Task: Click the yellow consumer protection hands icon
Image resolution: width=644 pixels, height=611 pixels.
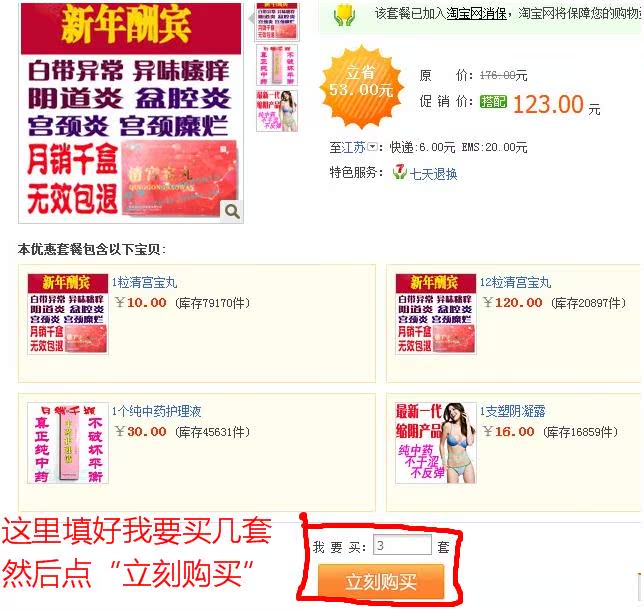Action: (x=344, y=16)
